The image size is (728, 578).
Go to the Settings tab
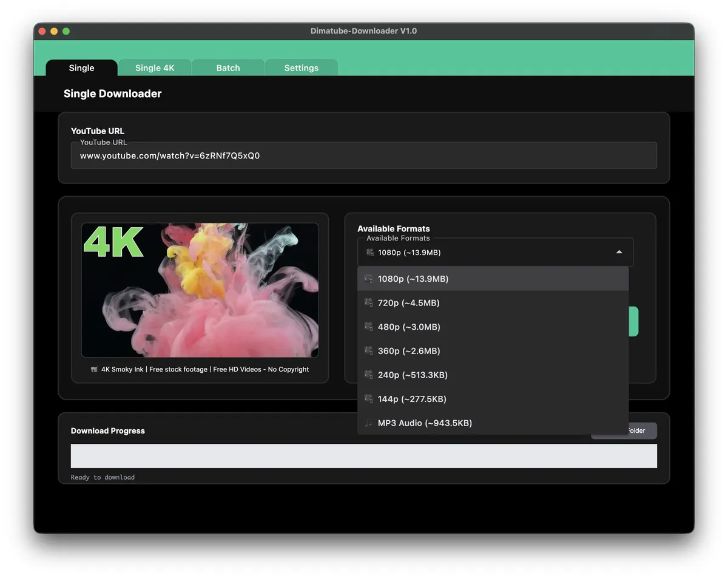(302, 68)
